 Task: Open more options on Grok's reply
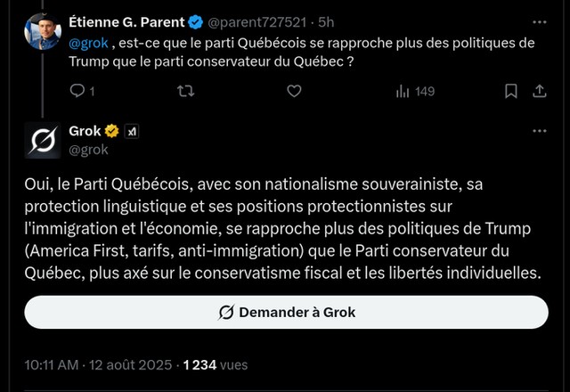[x=539, y=131]
